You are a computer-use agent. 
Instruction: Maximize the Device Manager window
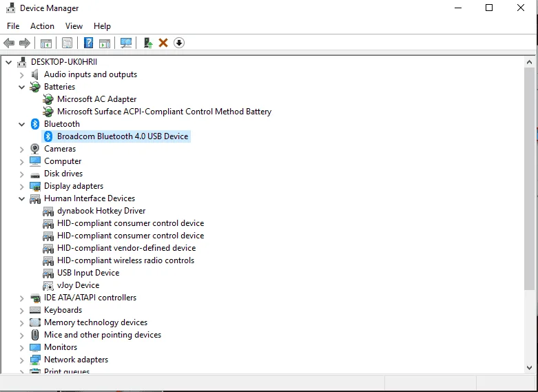tap(489, 8)
